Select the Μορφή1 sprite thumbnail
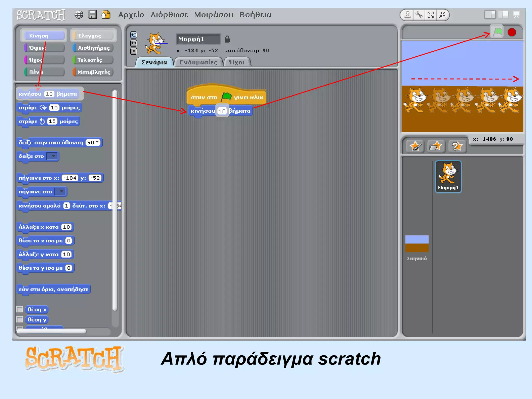This screenshot has height=399, width=532. (448, 177)
